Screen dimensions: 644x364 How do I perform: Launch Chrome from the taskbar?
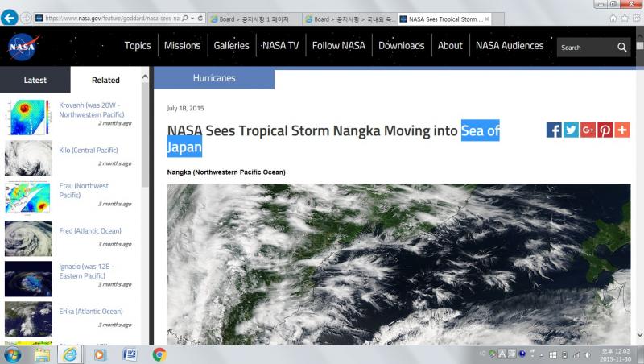click(159, 354)
